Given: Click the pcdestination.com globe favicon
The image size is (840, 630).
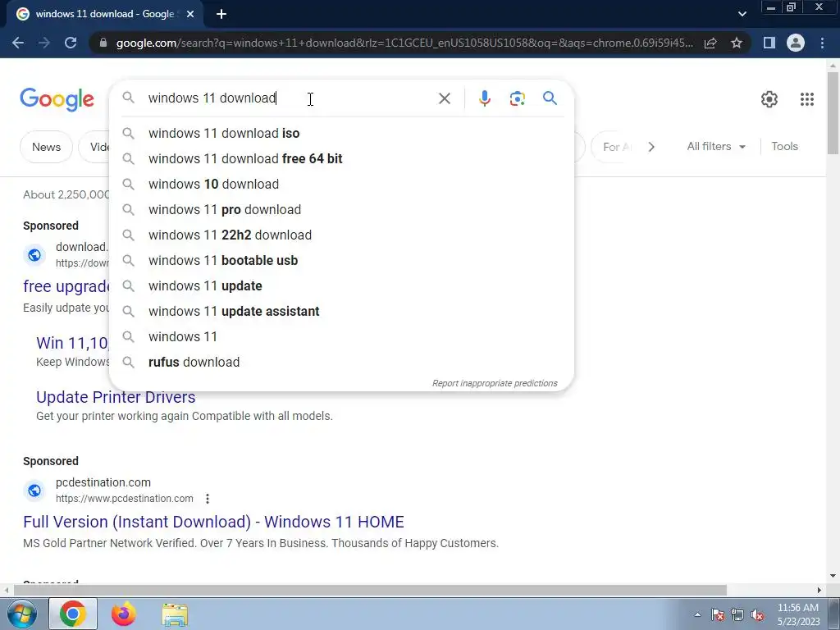Looking at the screenshot, I should [34, 491].
